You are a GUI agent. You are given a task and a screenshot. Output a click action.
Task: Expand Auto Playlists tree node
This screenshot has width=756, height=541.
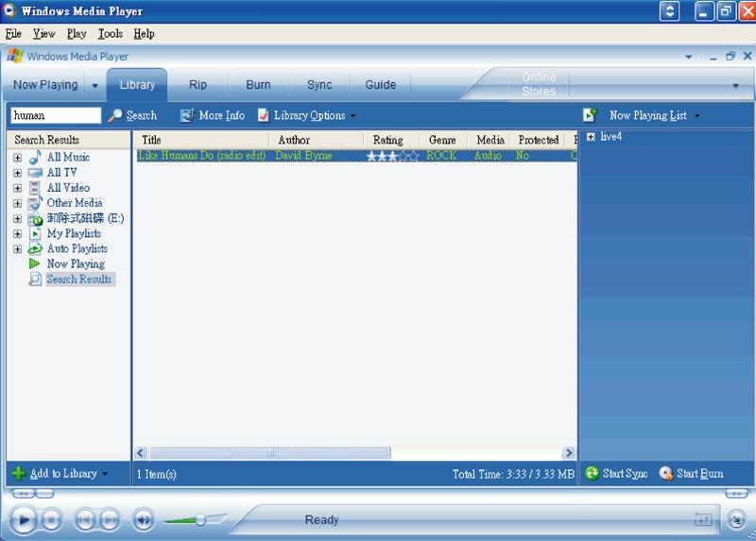[17, 249]
